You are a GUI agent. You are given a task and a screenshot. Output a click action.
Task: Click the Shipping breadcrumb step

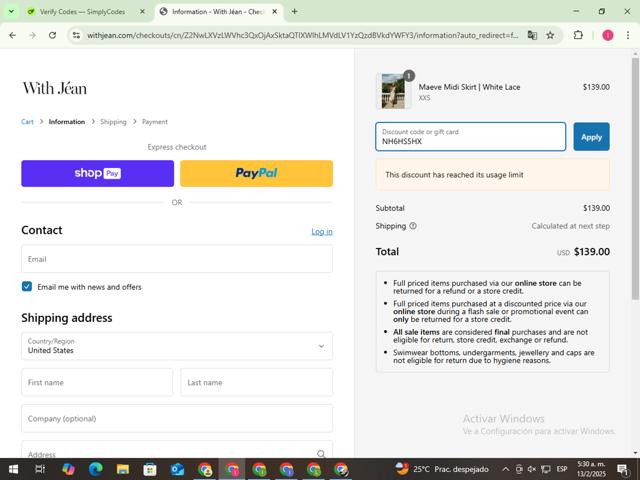point(113,122)
